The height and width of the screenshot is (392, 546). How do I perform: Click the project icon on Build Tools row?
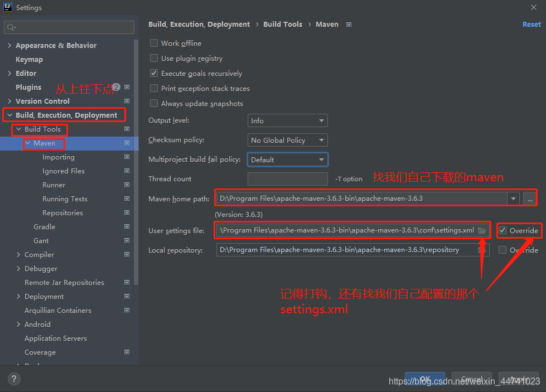click(x=127, y=129)
